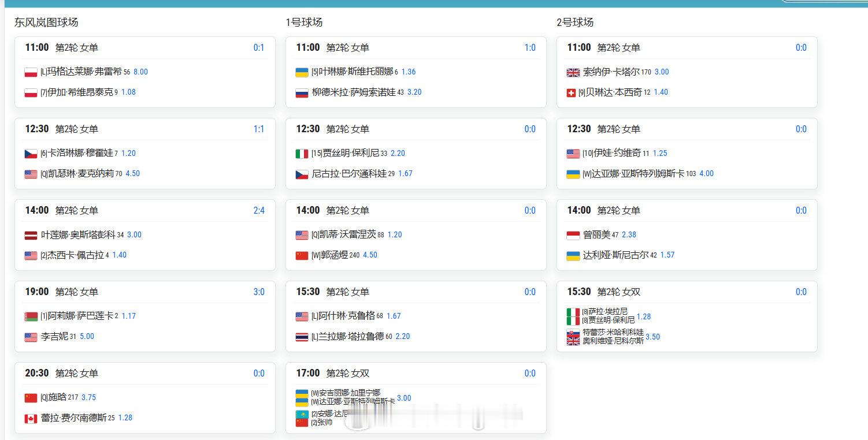Click the UK flag beside 索纳伊·卡塔尔
This screenshot has width=868, height=440.
click(x=573, y=72)
